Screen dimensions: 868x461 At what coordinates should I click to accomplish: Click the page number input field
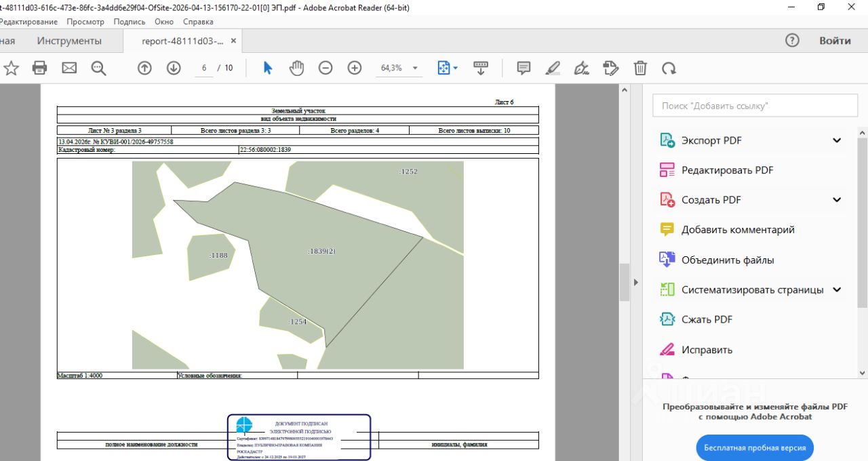[x=203, y=68]
